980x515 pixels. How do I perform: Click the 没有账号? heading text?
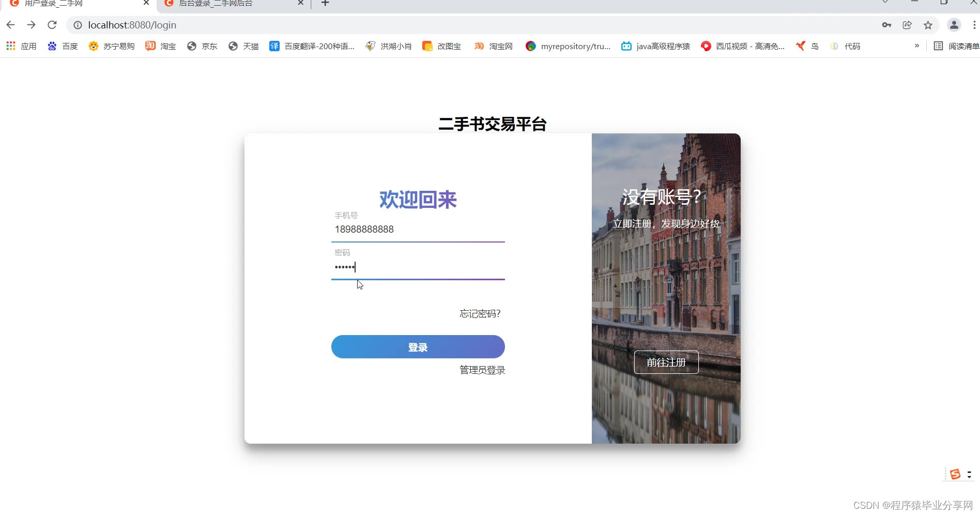[661, 197]
